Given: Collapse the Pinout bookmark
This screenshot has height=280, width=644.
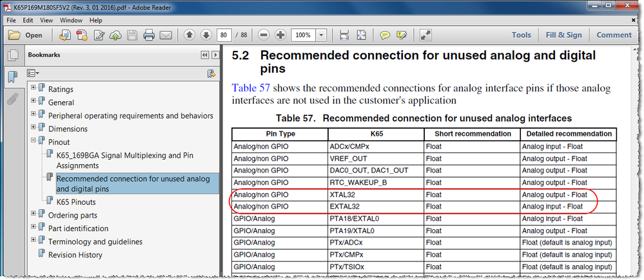Looking at the screenshot, I should [x=34, y=140].
